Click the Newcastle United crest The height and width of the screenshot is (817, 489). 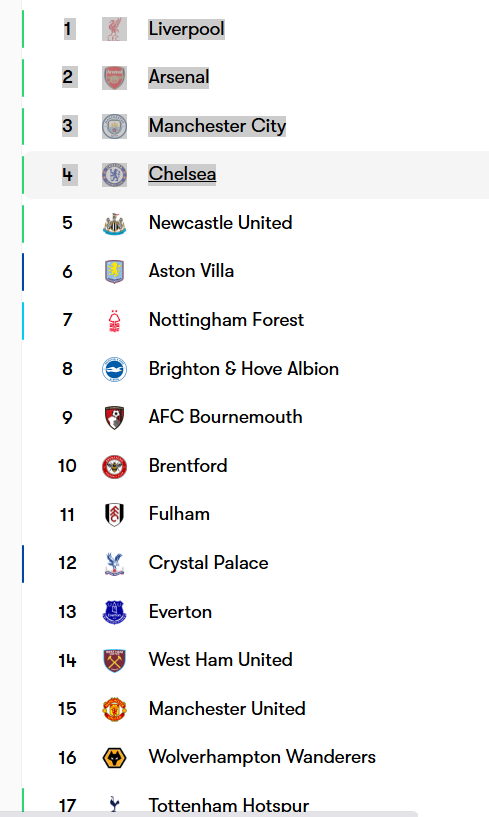pos(114,223)
